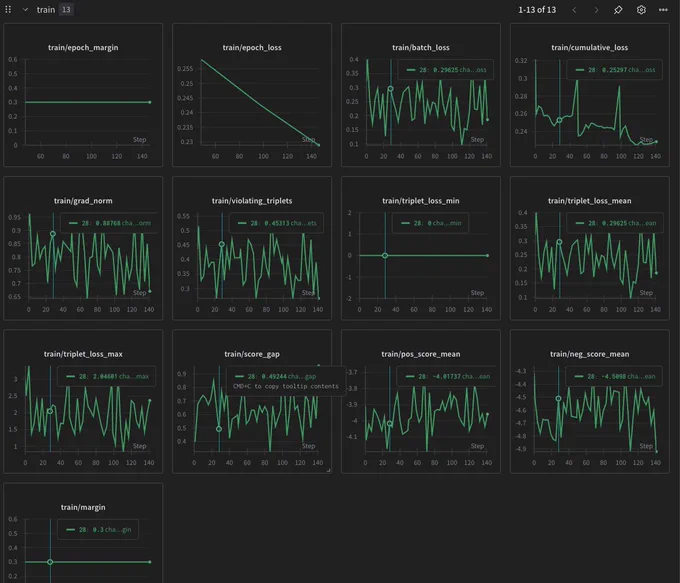Select the train/score_gap chart title

(252, 354)
